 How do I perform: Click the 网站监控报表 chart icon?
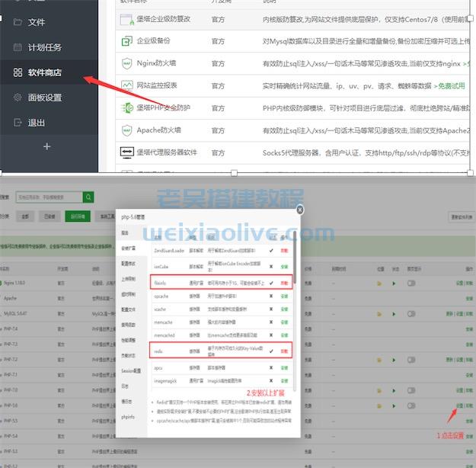[127, 85]
